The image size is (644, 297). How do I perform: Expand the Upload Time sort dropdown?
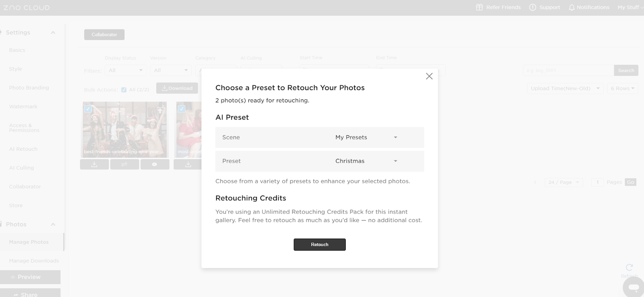565,88
